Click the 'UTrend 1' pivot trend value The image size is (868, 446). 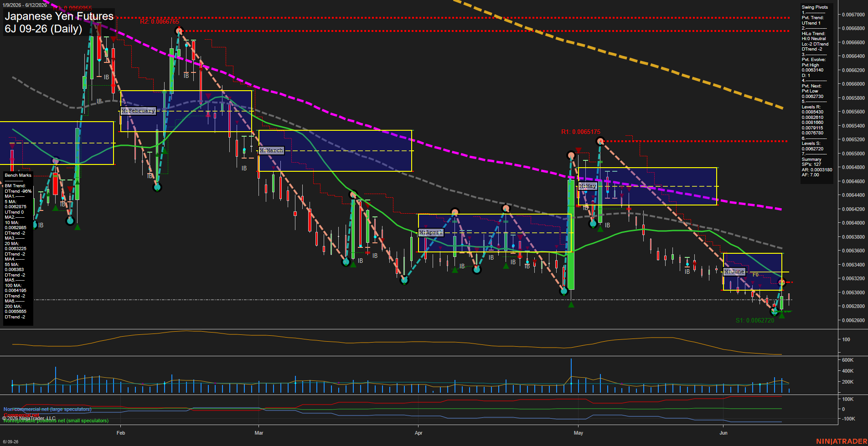[x=811, y=23]
